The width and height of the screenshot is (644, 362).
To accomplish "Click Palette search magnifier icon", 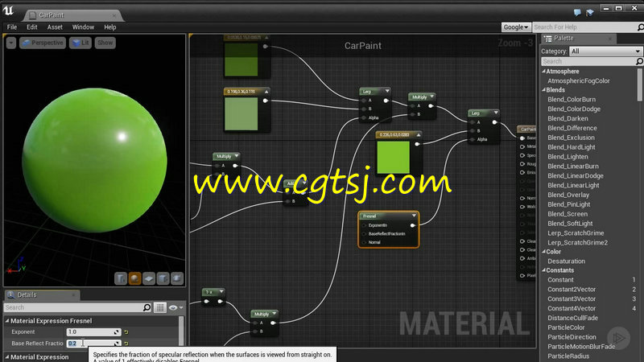I will point(639,61).
